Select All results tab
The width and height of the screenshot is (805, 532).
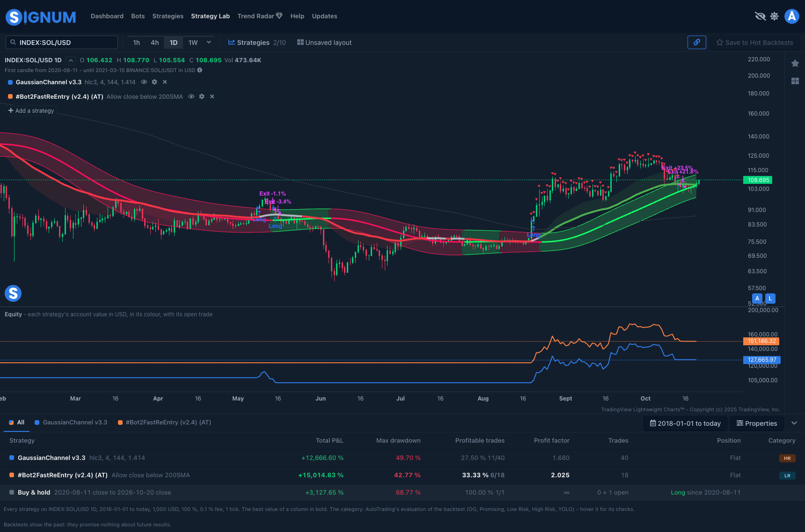[17, 423]
